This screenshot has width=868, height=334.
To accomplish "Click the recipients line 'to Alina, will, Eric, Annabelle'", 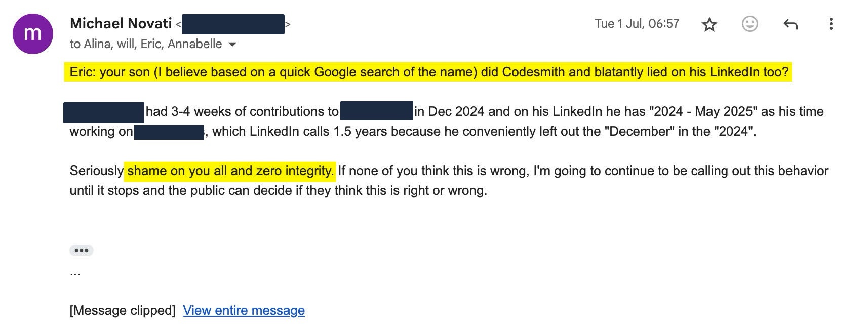I will click(145, 44).
